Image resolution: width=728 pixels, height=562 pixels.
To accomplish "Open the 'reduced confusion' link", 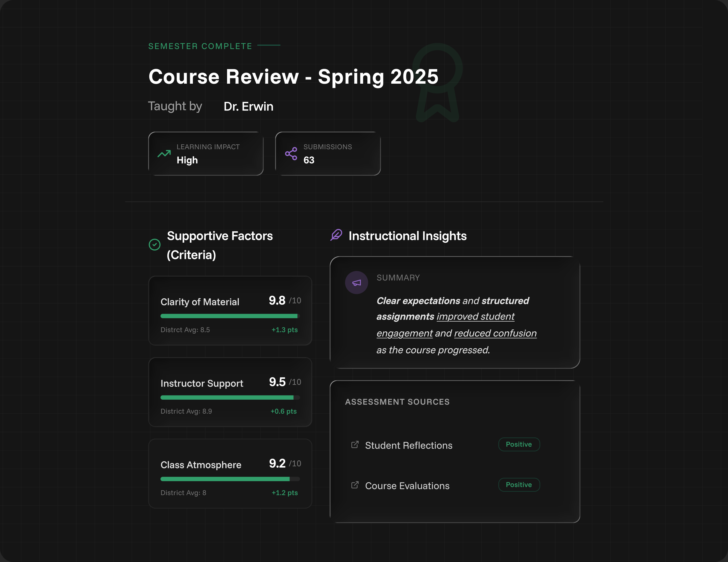I will [x=495, y=333].
